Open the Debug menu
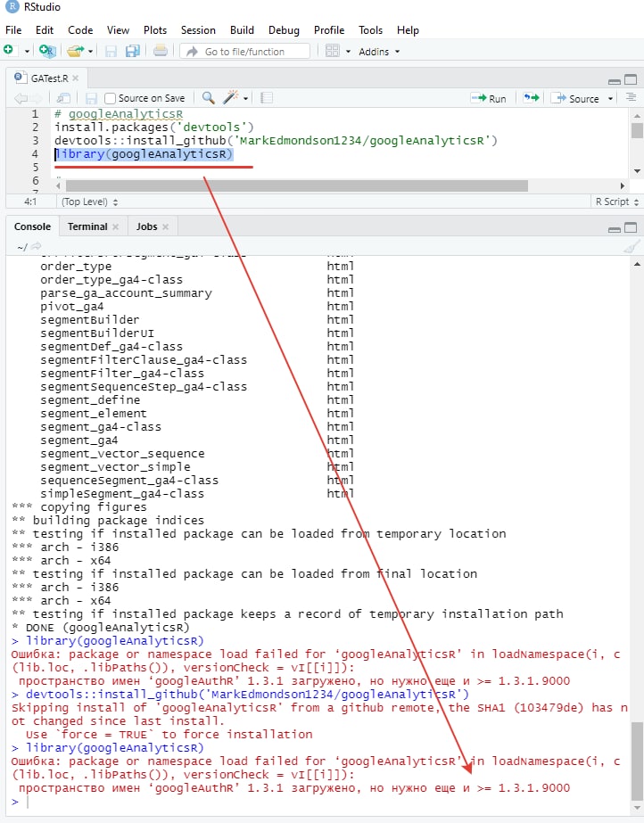 coord(284,30)
